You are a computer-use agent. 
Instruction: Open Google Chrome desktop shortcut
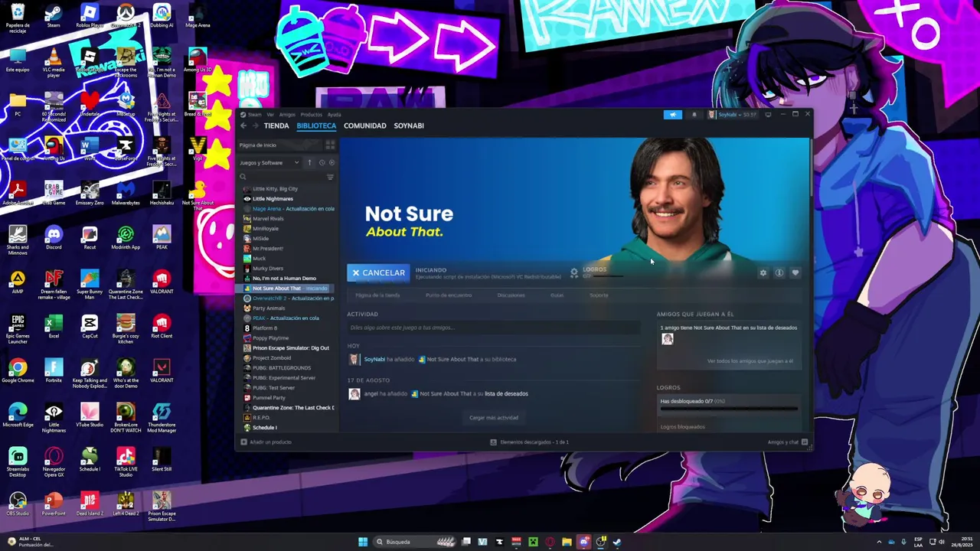click(18, 370)
